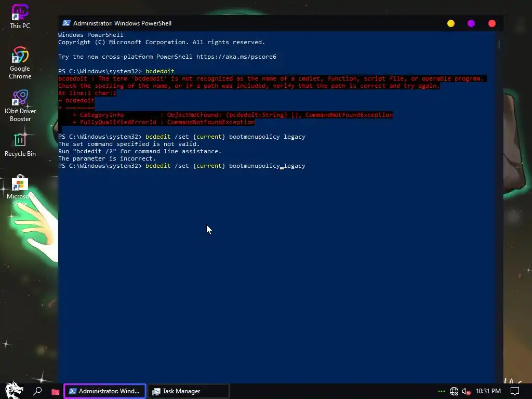Image resolution: width=532 pixels, height=399 pixels.
Task: Click the 'CommandNotFoundException' error text in the FullyQualifiedErrorId line
Action: [211, 122]
